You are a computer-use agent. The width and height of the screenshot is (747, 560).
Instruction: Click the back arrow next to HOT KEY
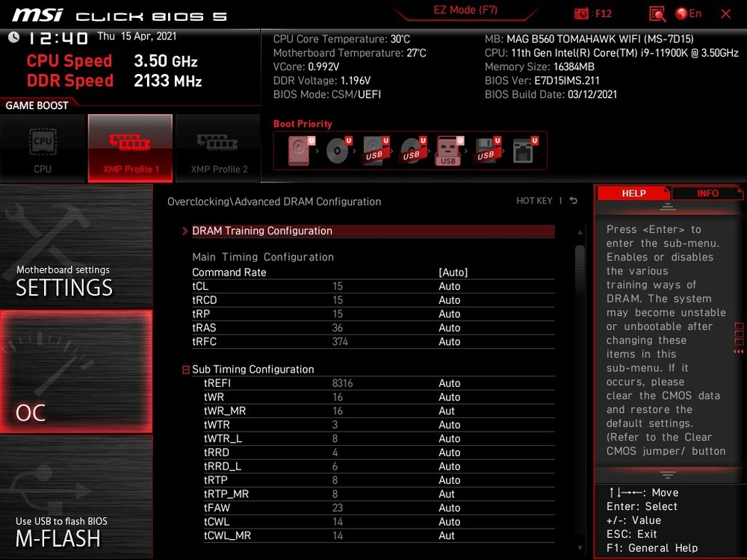tap(574, 200)
